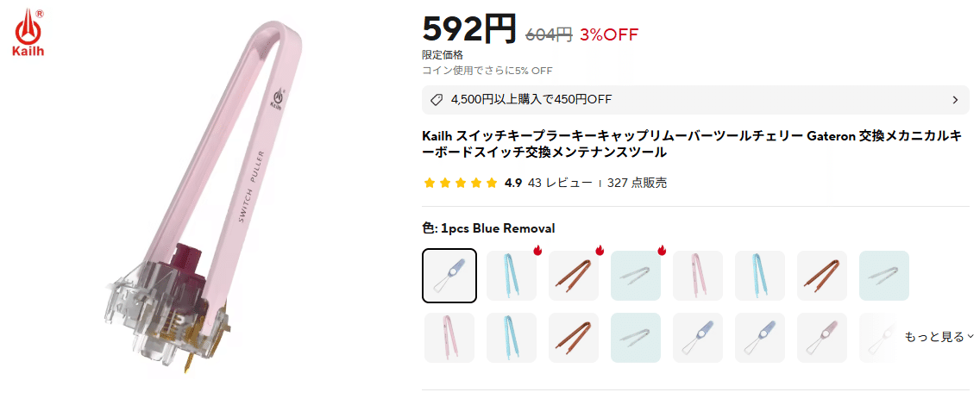Choose the pink tweezers swatch in the first row
This screenshot has width=980, height=411.
point(698,276)
